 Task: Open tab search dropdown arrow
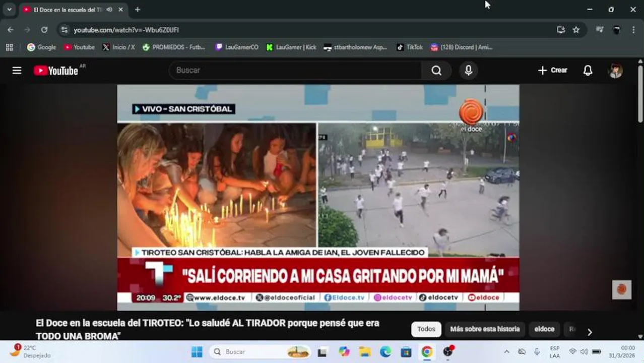coord(9,10)
